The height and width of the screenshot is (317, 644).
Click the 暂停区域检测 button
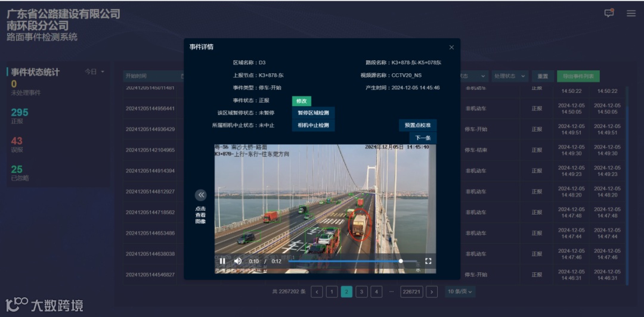click(x=314, y=113)
